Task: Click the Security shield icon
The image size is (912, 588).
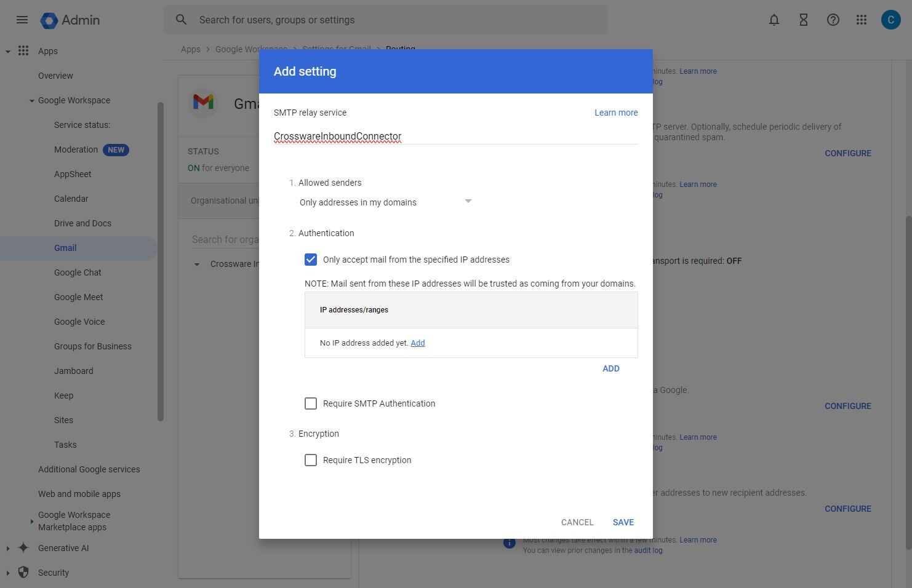Action: click(x=23, y=572)
